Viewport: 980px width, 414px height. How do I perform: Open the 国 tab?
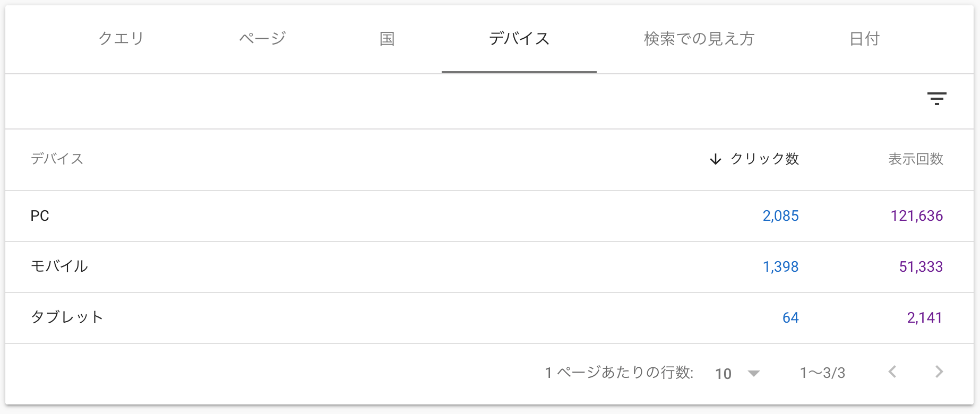click(x=387, y=39)
